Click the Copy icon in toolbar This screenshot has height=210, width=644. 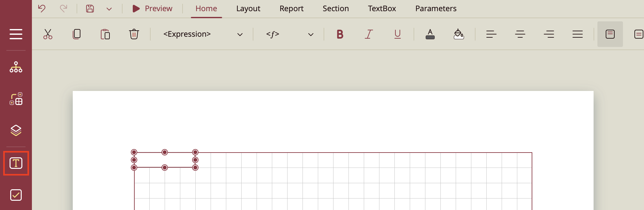tap(77, 34)
